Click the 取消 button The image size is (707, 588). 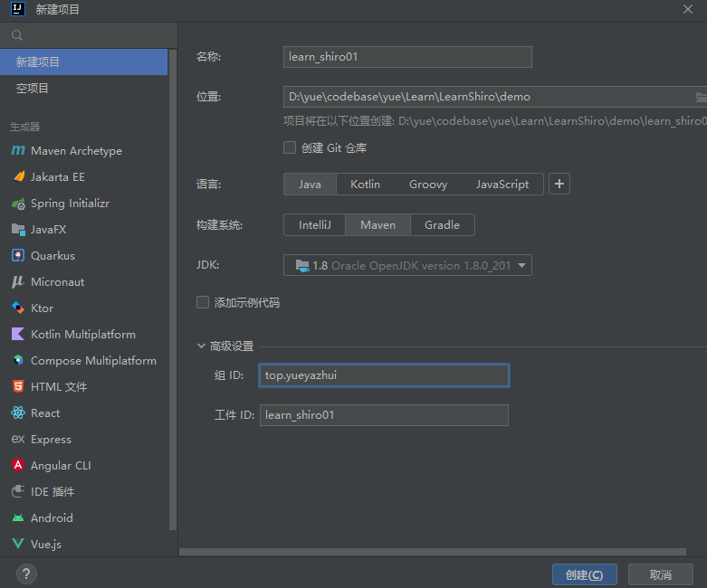[x=661, y=575]
